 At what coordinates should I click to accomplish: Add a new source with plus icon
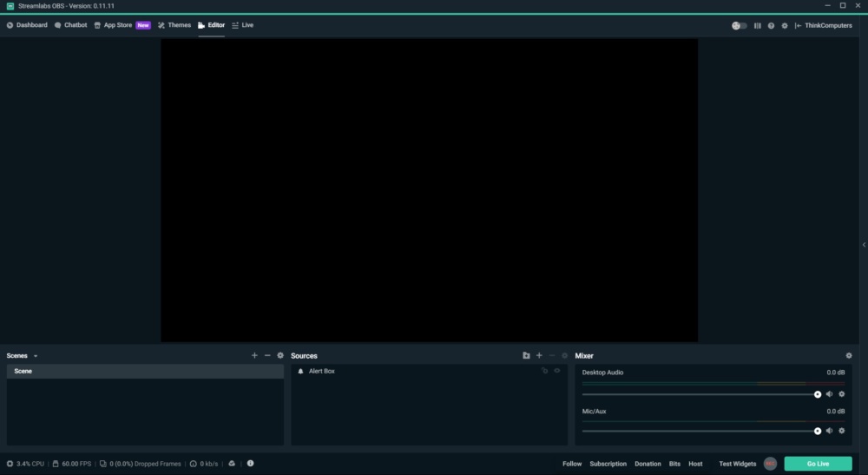pyautogui.click(x=539, y=355)
